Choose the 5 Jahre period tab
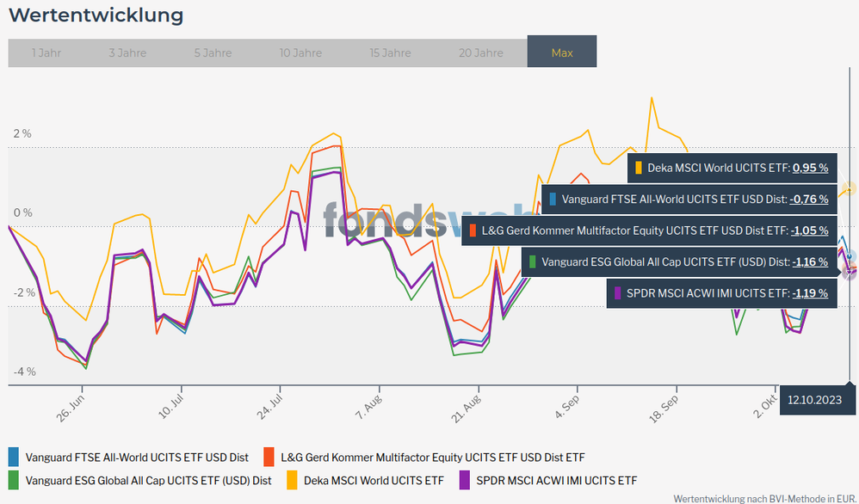The height and width of the screenshot is (504, 859). click(213, 52)
